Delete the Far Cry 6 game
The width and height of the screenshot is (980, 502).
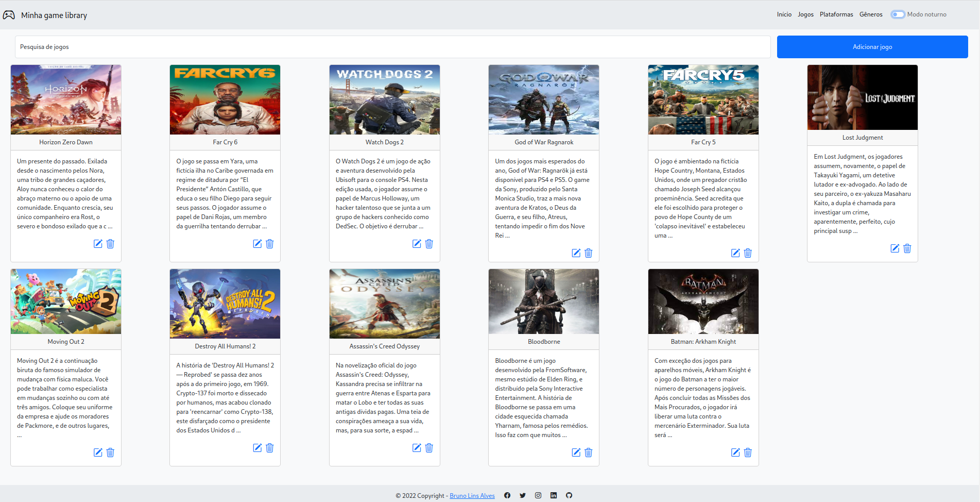pos(270,244)
